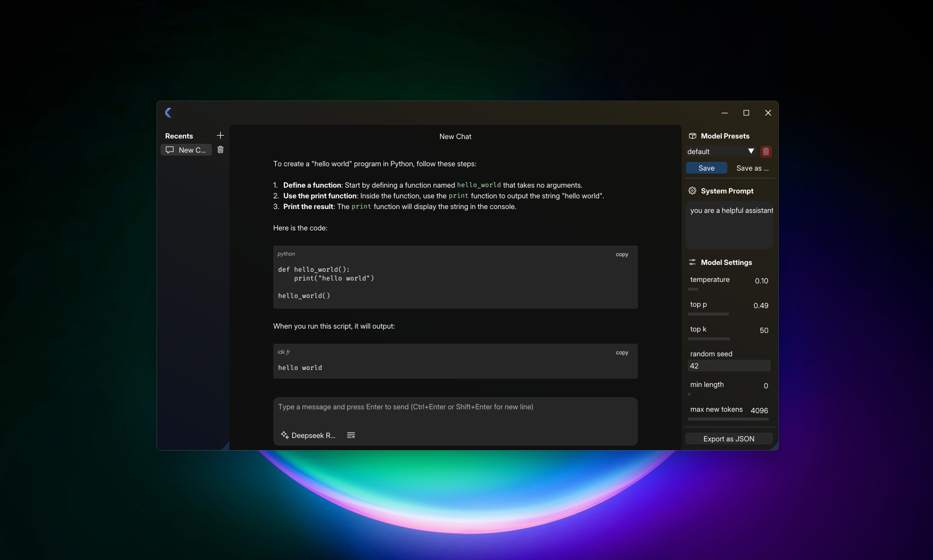Open the default preset dropdown
Viewport: 933px width, 560px height.
click(721, 152)
